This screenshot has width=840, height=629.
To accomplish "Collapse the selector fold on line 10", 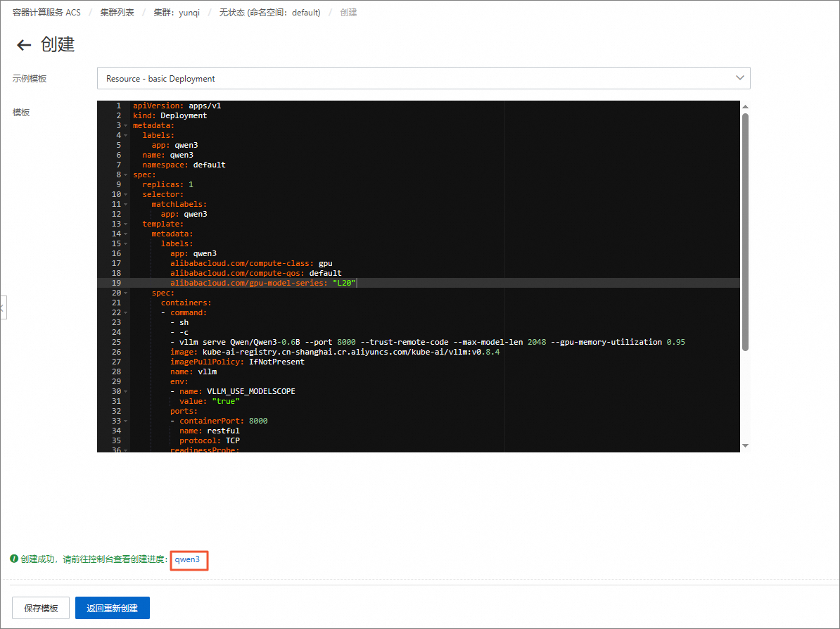I will point(126,194).
